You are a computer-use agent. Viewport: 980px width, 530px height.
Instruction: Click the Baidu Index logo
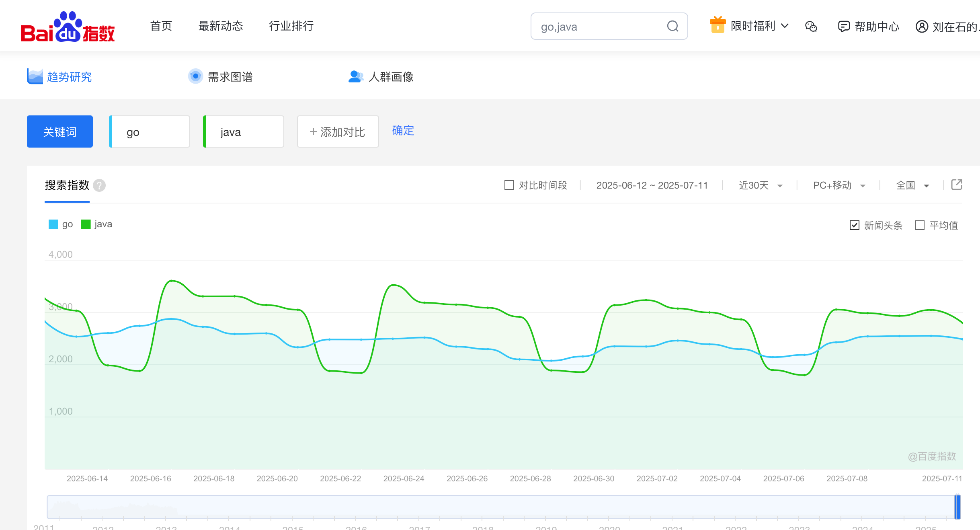coord(68,27)
